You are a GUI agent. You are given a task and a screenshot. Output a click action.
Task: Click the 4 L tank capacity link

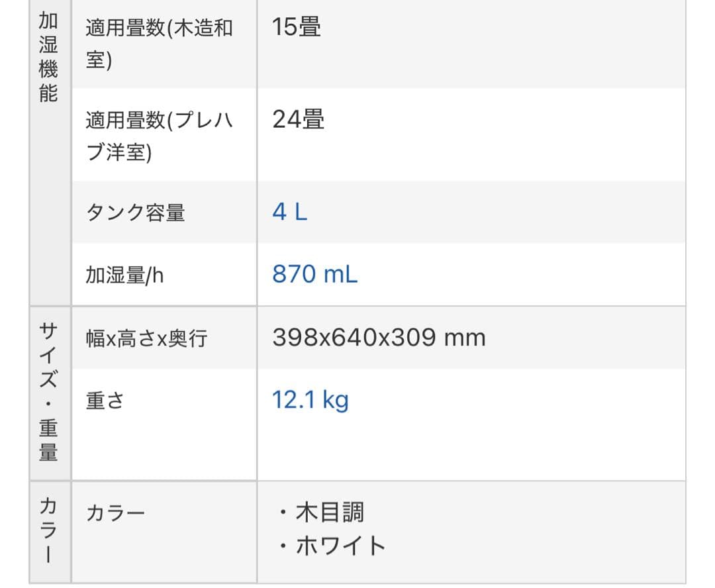290,213
